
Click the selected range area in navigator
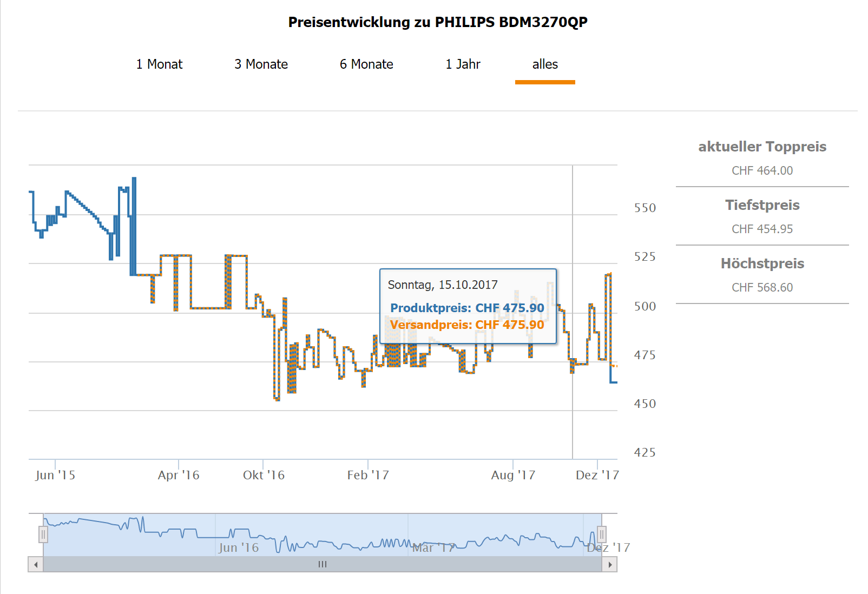323,534
